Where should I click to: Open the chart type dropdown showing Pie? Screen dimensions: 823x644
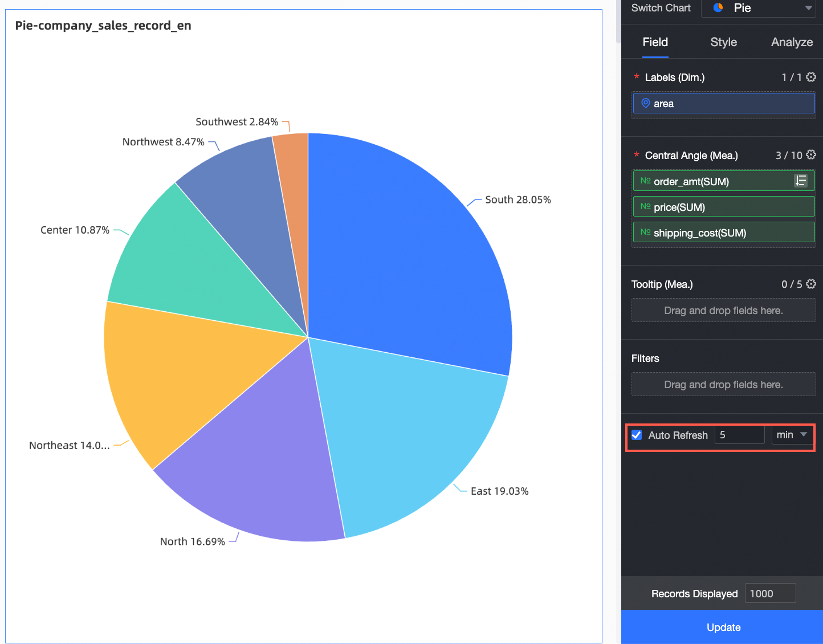[758, 8]
